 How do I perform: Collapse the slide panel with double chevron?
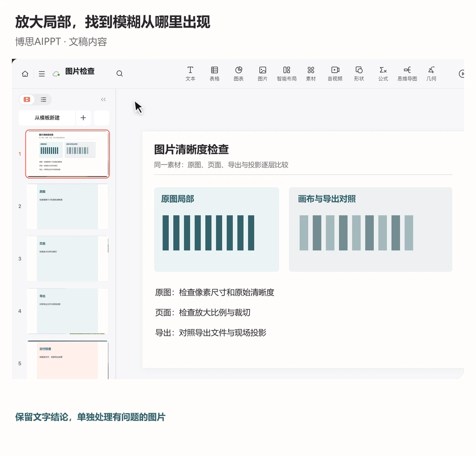[103, 99]
